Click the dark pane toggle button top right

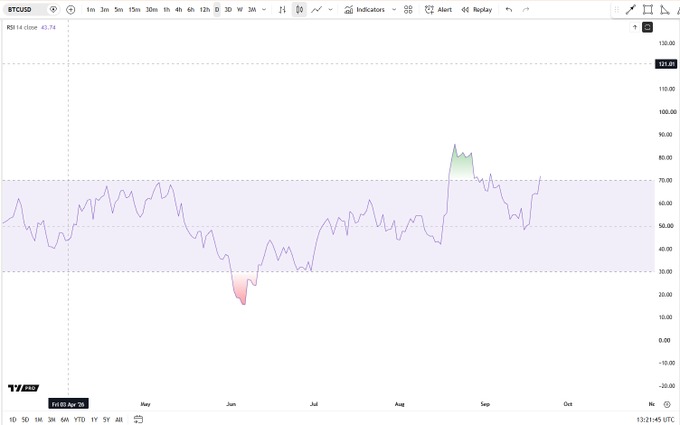(647, 27)
